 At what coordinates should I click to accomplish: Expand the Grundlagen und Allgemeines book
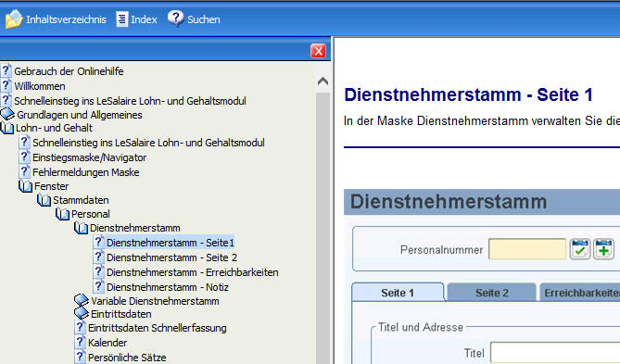(x=7, y=114)
